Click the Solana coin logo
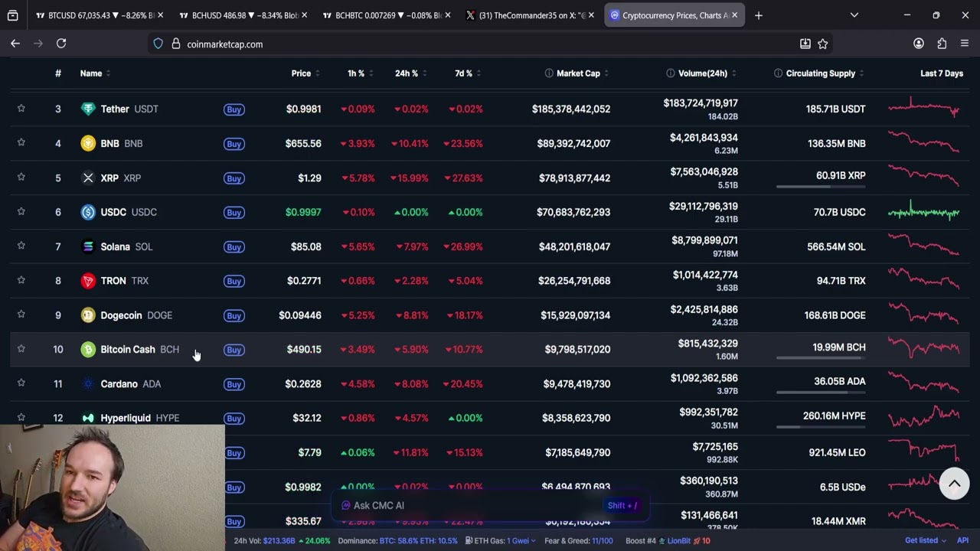The width and height of the screenshot is (980, 551). [x=88, y=246]
